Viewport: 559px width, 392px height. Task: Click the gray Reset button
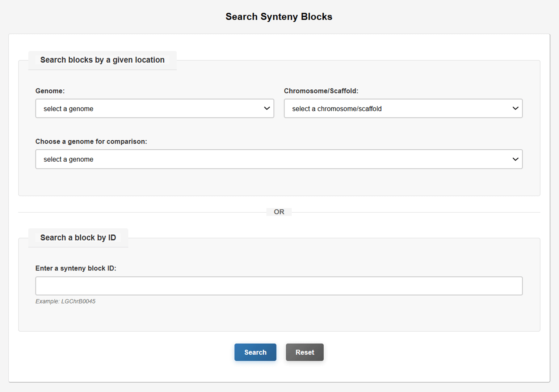pos(304,352)
